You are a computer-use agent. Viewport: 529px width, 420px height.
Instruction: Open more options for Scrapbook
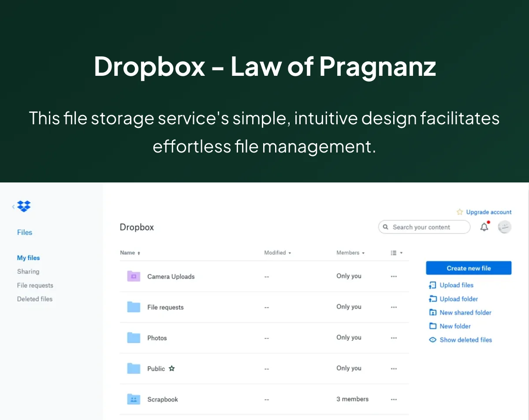394,399
